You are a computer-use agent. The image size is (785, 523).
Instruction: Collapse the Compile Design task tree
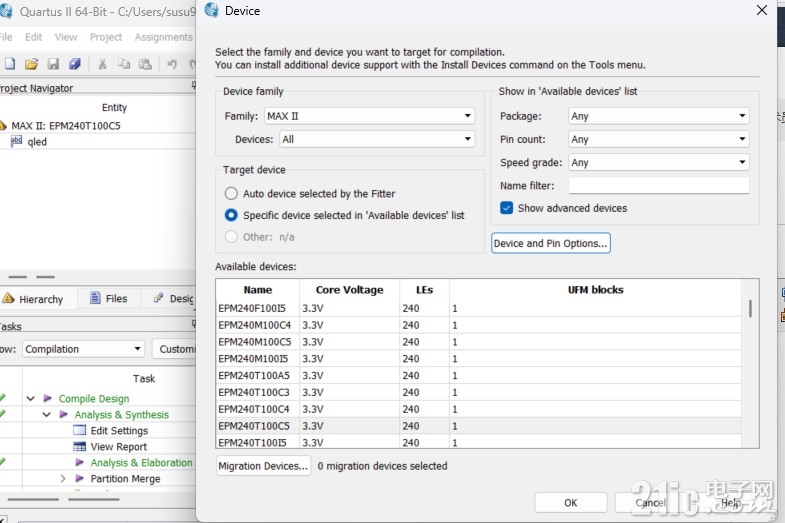(31, 398)
